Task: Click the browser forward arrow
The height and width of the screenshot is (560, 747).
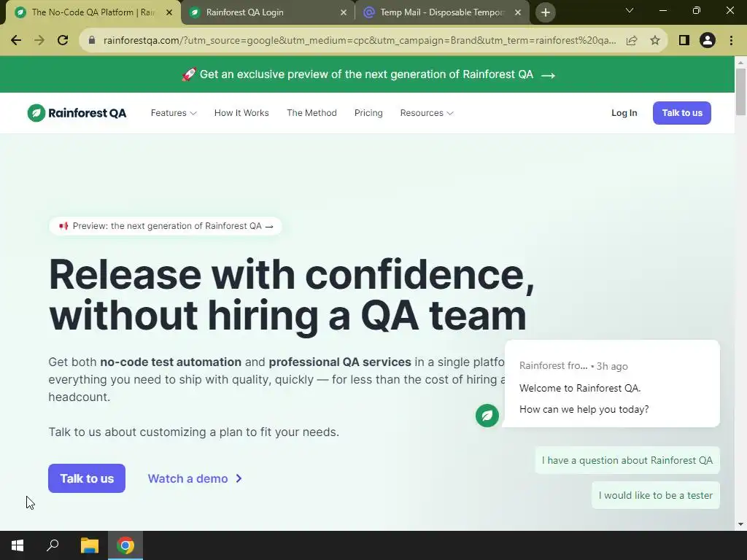Action: tap(39, 41)
